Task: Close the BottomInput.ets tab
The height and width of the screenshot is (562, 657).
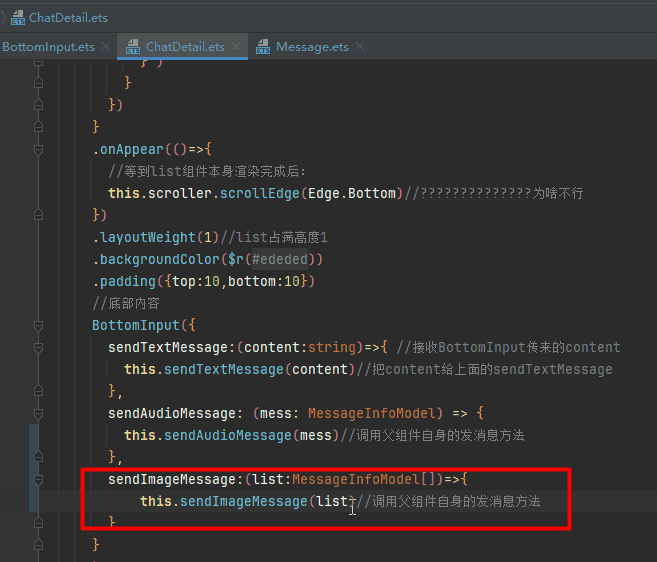Action: [106, 47]
